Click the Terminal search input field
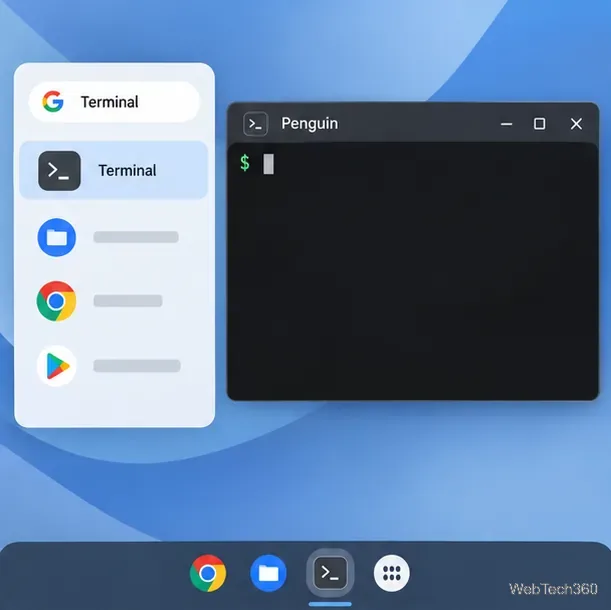The height and width of the screenshot is (610, 611). point(114,102)
